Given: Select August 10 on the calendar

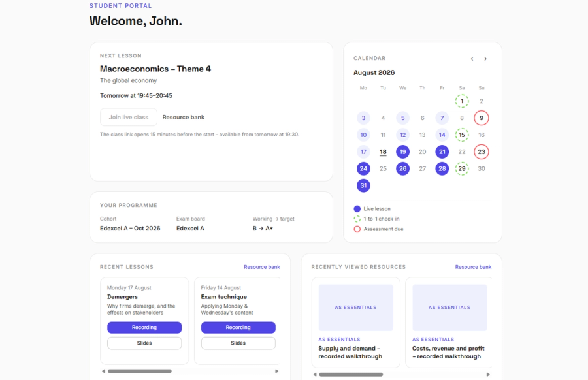Looking at the screenshot, I should pyautogui.click(x=363, y=135).
